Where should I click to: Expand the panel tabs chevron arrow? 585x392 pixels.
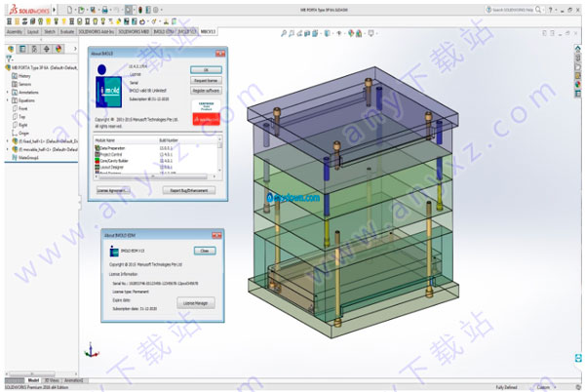(75, 49)
